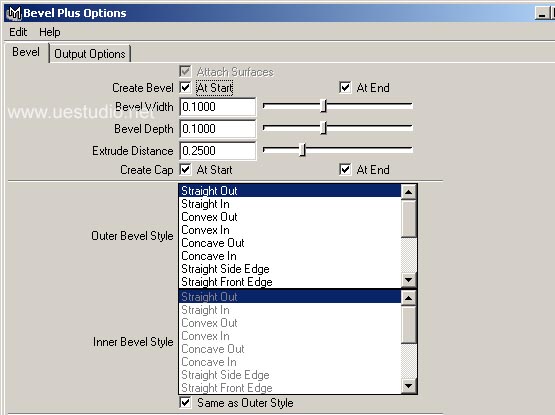Image resolution: width=555 pixels, height=415 pixels.
Task: Select Straight In in Inner Bevel Style
Action: click(290, 310)
